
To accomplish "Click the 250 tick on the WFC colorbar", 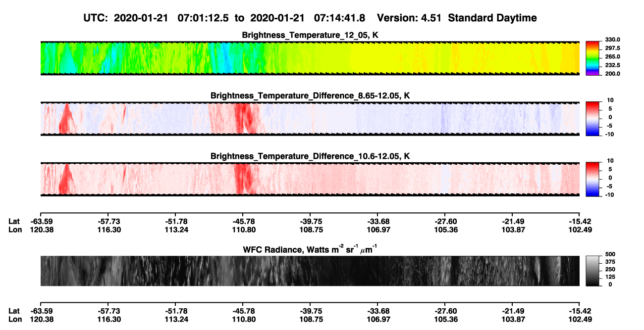I will click(610, 269).
